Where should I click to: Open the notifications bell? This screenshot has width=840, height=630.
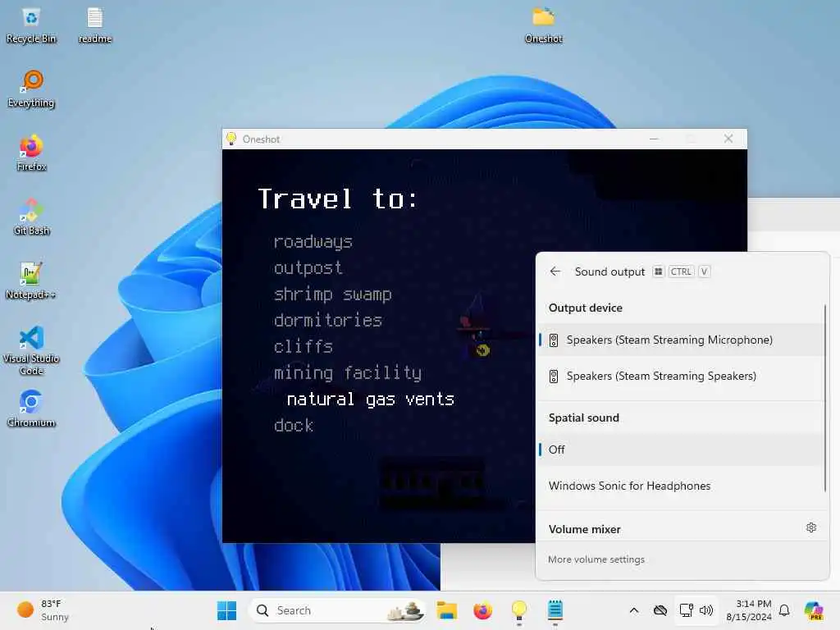pos(784,610)
